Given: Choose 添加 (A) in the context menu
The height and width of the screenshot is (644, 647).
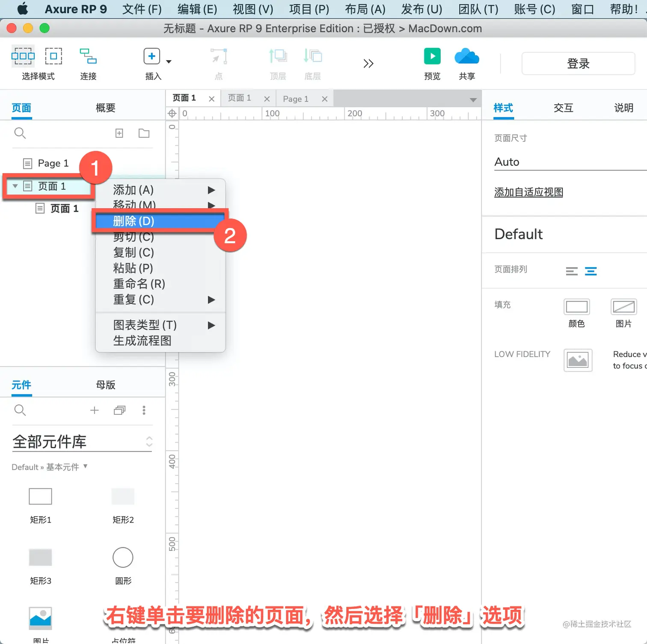Looking at the screenshot, I should 160,190.
